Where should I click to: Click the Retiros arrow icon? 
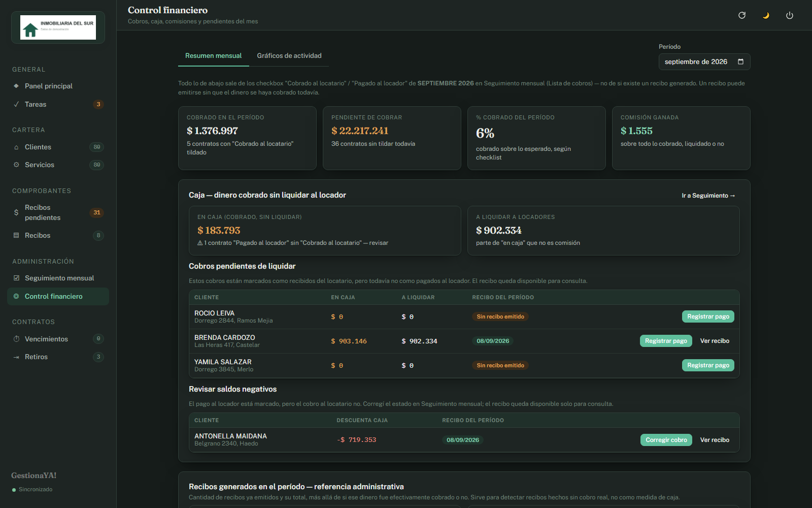pos(16,357)
